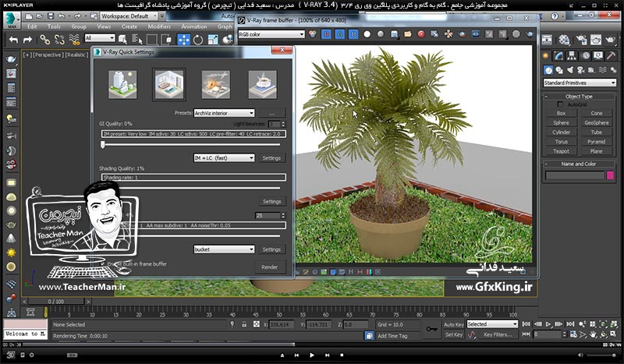Click the Teapot primitive button
This screenshot has width=624, height=364.
(561, 151)
